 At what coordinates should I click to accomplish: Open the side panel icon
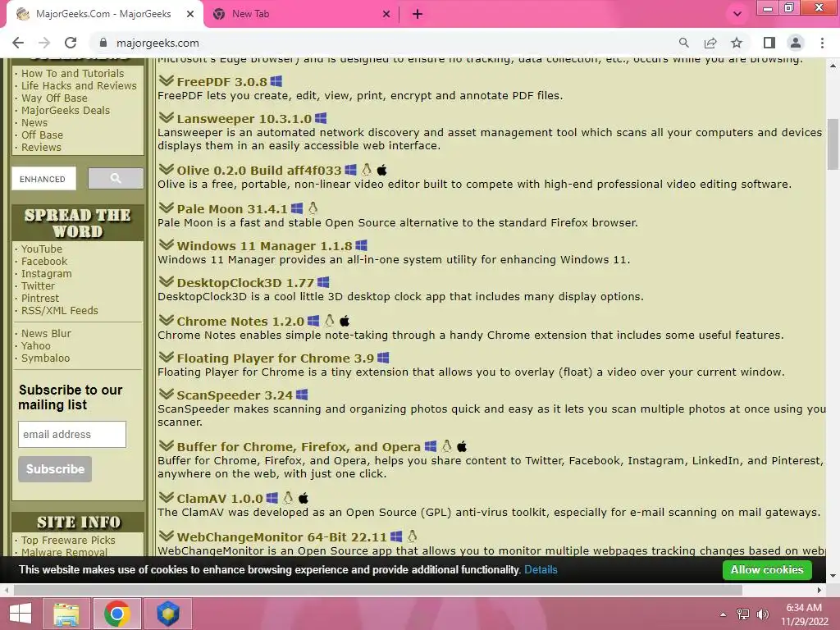(769, 43)
